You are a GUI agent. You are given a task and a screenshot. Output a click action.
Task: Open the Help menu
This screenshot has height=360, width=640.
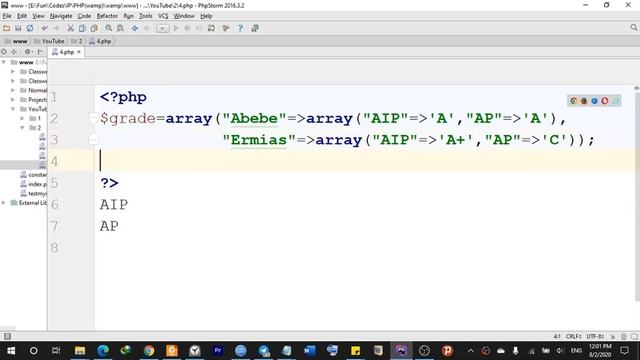tap(206, 16)
